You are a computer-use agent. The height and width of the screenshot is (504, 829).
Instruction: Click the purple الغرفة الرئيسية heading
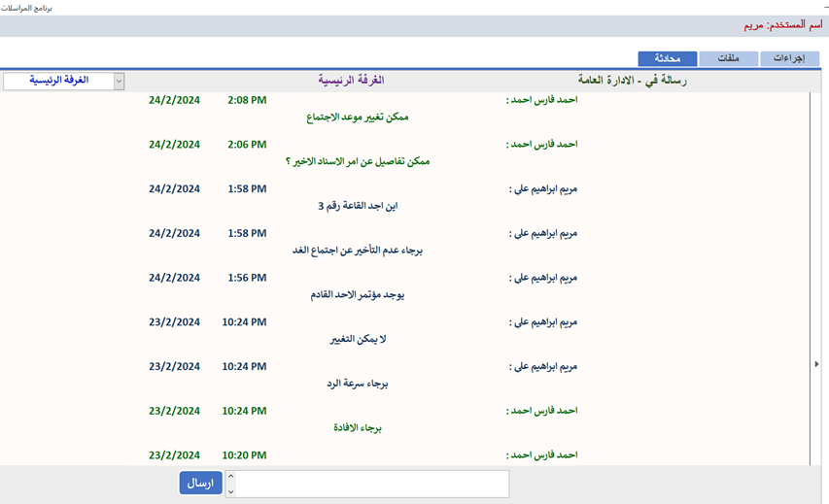(351, 81)
